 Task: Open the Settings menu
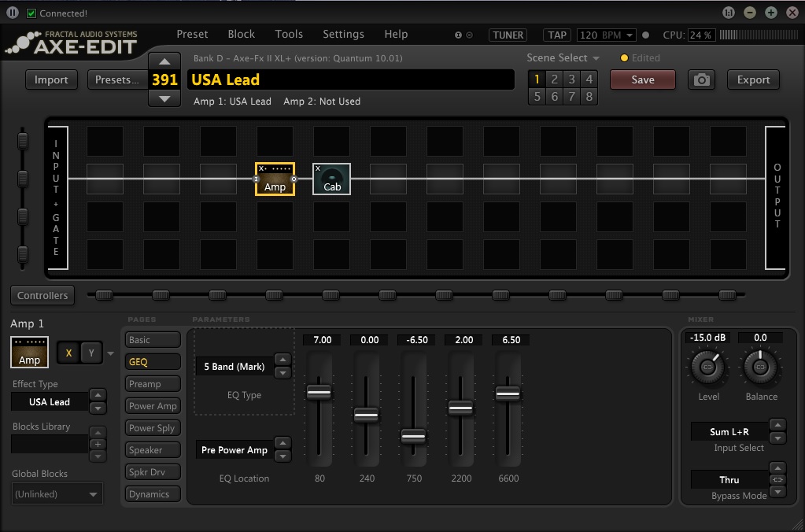(343, 35)
